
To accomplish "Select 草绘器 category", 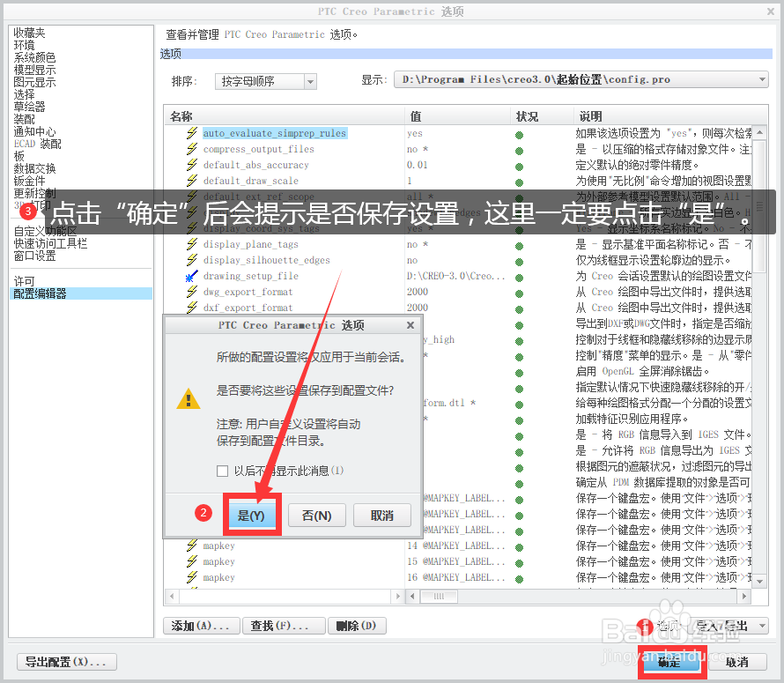I will pos(29,107).
